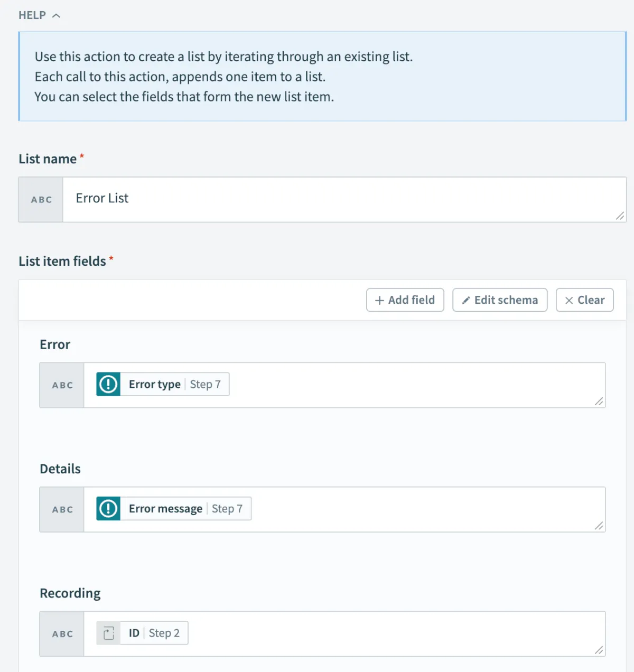Image resolution: width=634 pixels, height=672 pixels.
Task: Click the X icon on Clear
Action: 569,300
